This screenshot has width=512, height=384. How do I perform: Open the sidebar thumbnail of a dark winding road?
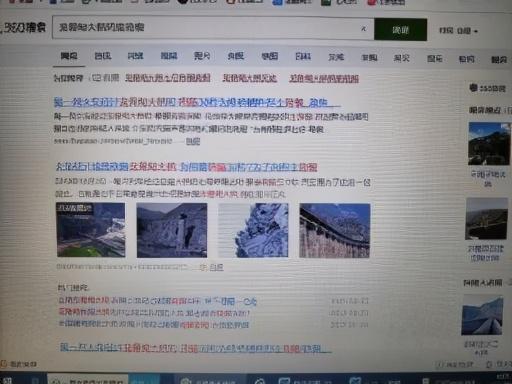coord(487,219)
